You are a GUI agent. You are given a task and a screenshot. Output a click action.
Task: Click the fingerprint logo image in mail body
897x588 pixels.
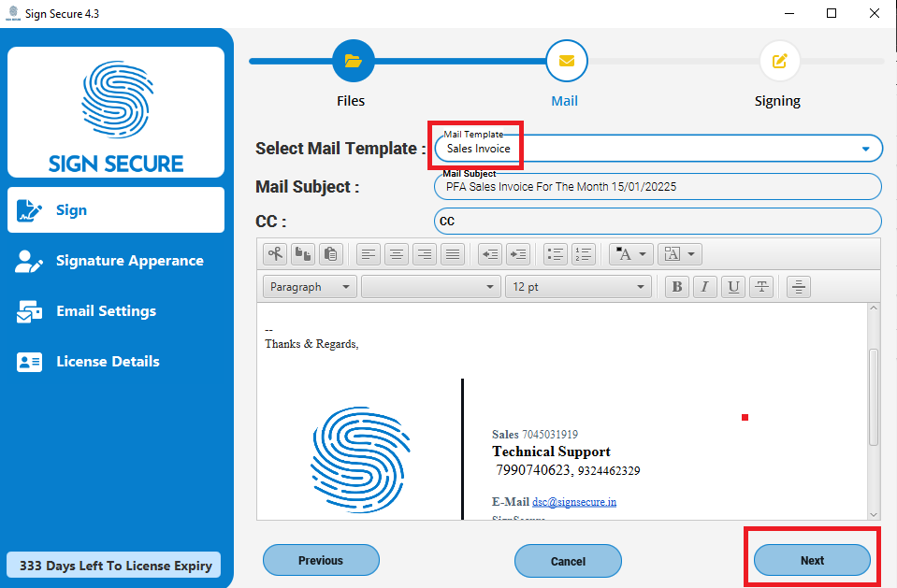(360, 459)
